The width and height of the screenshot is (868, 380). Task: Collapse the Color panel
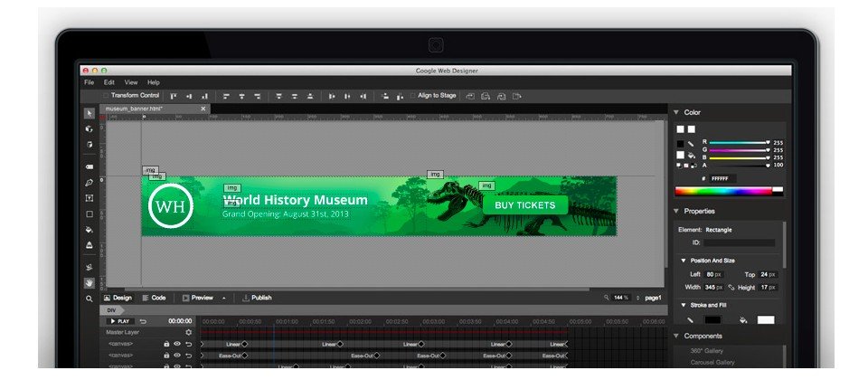click(x=676, y=112)
